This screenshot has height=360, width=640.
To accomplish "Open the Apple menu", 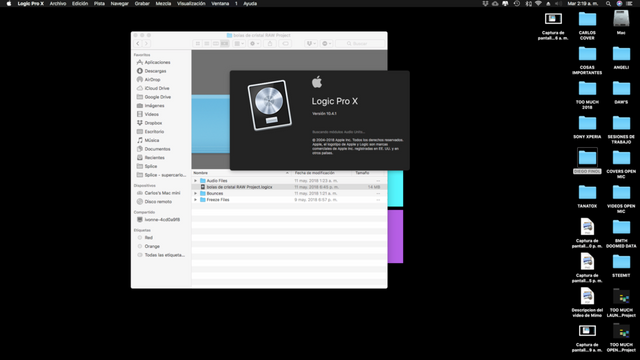I will click(x=9, y=4).
